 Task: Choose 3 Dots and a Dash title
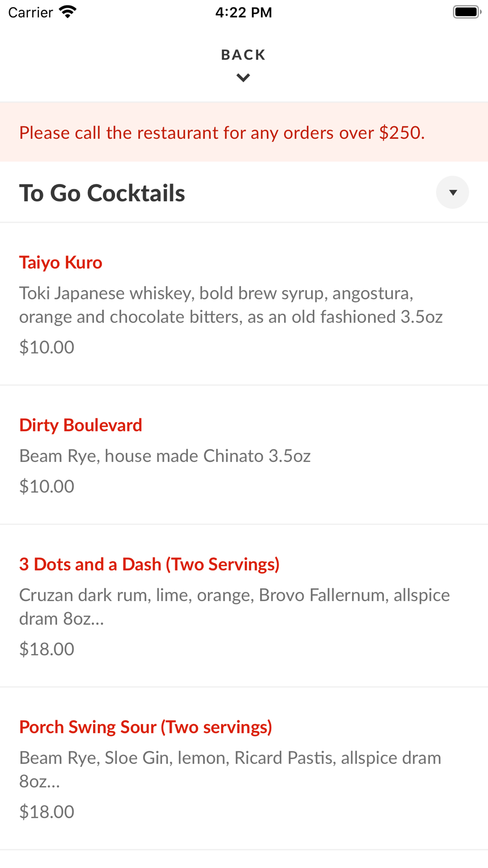click(x=149, y=564)
